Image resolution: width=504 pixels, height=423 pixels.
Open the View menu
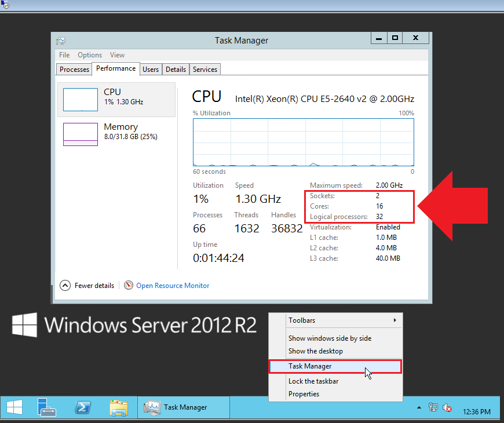(x=117, y=55)
